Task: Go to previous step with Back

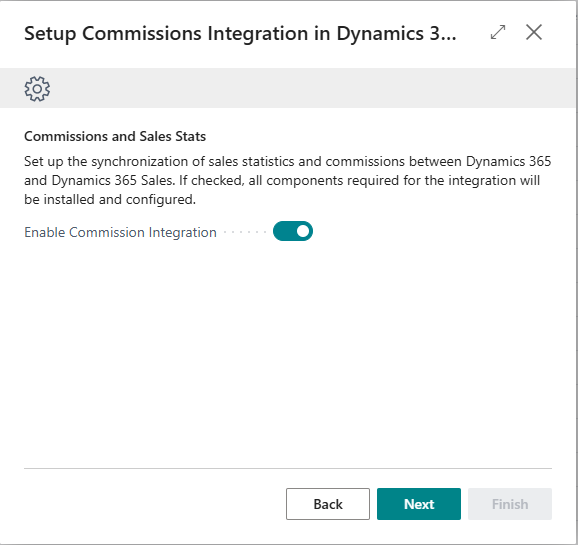Action: pos(328,504)
